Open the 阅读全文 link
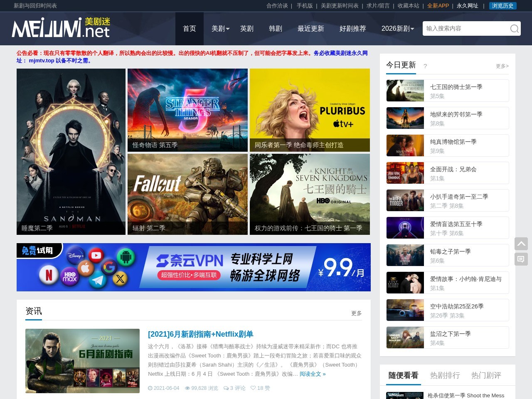 [312, 374]
